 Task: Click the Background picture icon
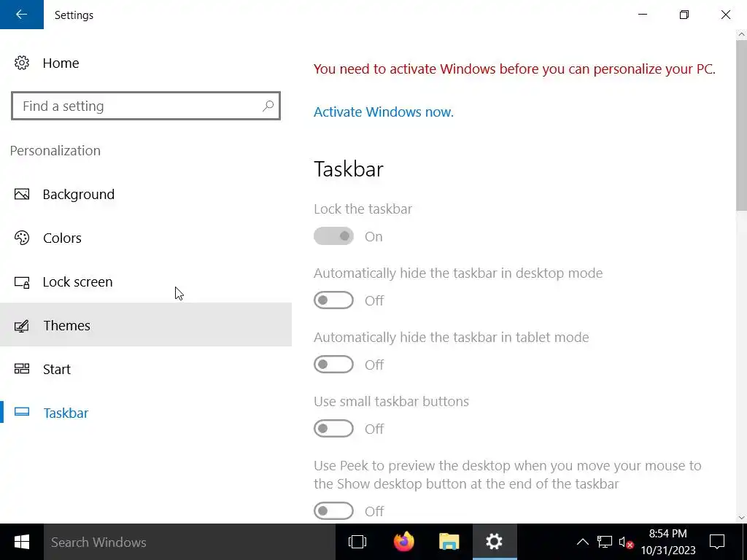click(x=21, y=194)
